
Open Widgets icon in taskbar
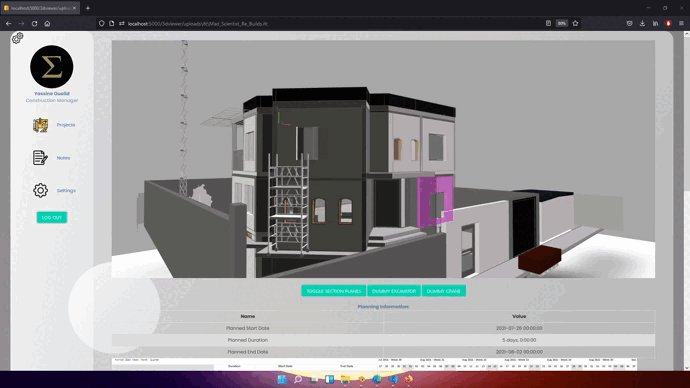pos(330,379)
